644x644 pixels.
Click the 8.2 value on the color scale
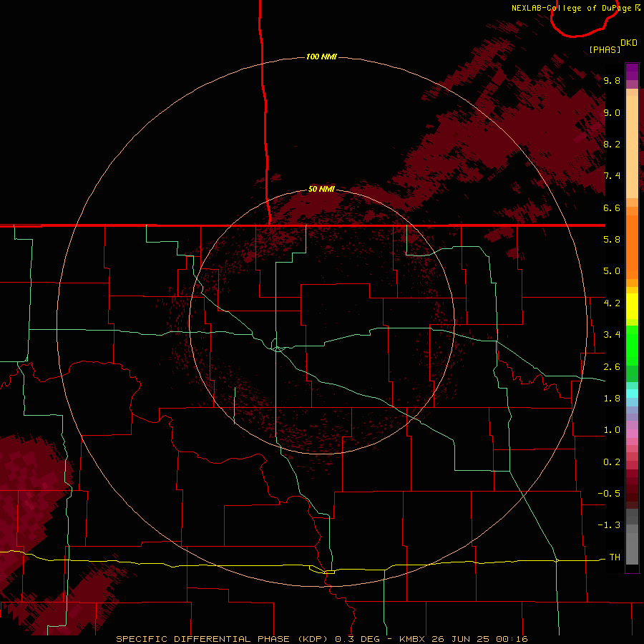coord(612,144)
